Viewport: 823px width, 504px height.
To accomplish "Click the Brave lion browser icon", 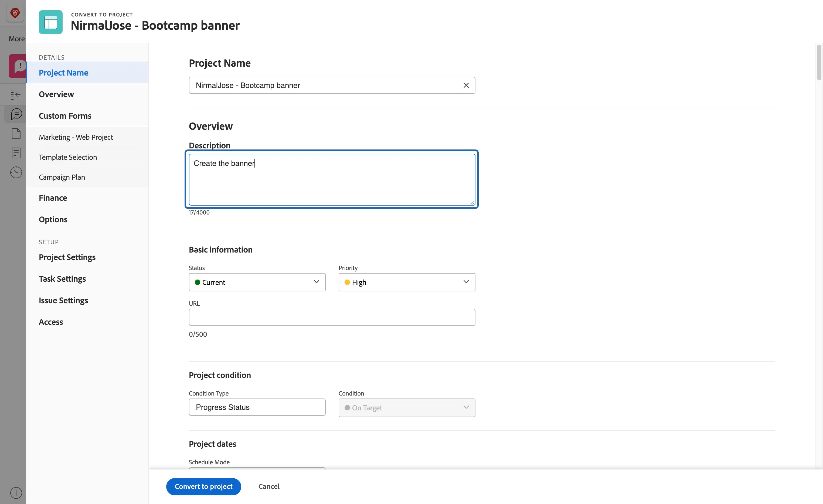I will [15, 13].
